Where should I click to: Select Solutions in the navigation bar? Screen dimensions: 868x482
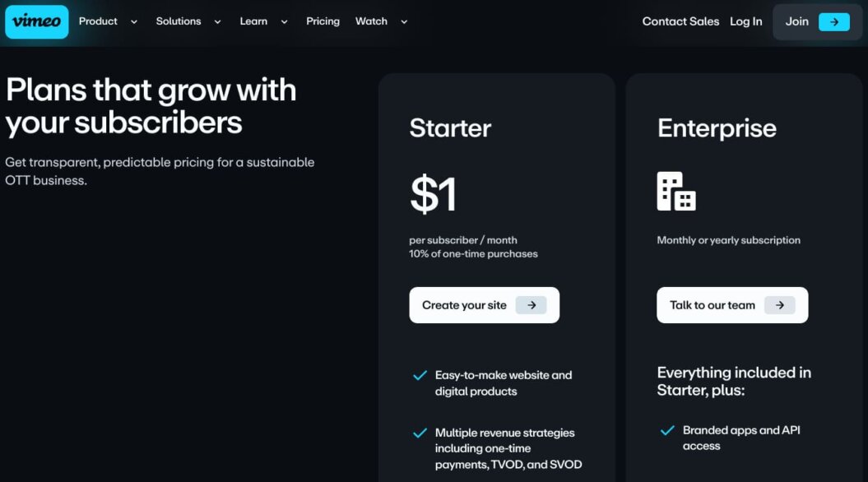pos(178,21)
